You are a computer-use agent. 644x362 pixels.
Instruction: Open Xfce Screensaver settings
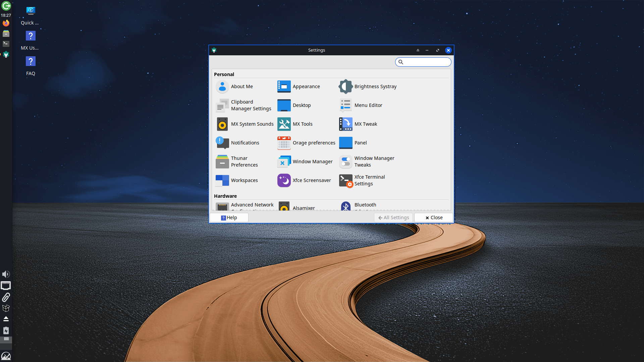[304, 180]
